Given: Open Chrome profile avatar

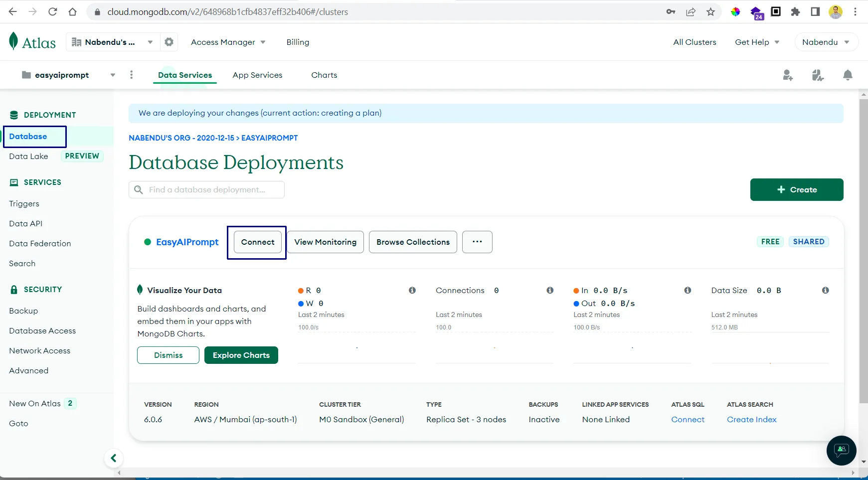Looking at the screenshot, I should tap(836, 11).
